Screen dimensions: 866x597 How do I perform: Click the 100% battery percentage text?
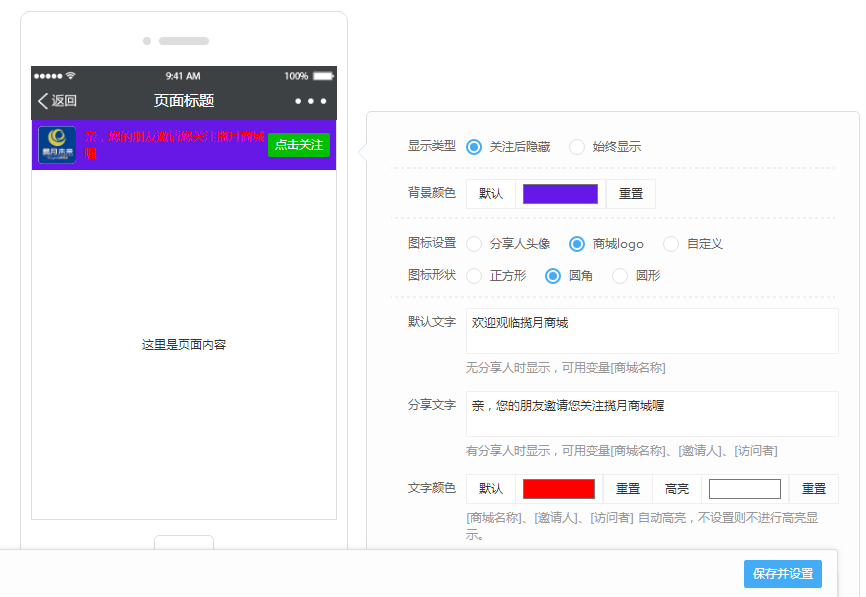(x=296, y=76)
